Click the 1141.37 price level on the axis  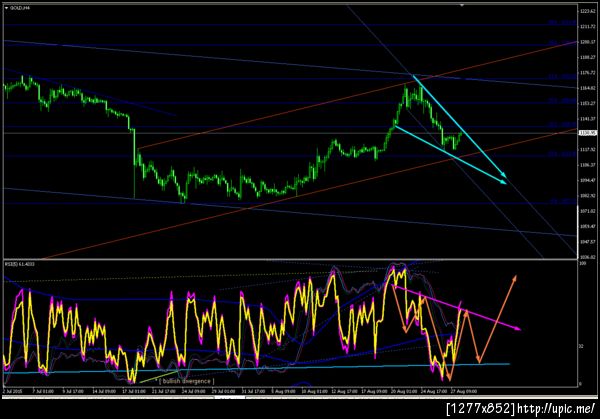click(x=587, y=119)
